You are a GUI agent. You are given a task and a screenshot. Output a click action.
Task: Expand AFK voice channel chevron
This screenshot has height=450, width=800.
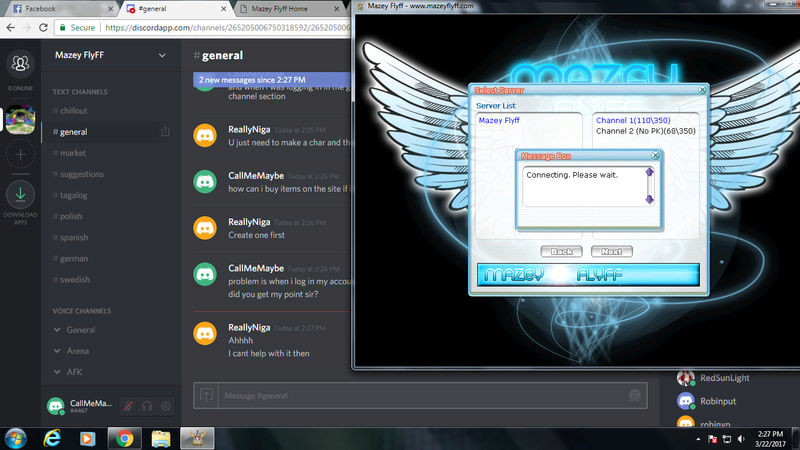57,372
